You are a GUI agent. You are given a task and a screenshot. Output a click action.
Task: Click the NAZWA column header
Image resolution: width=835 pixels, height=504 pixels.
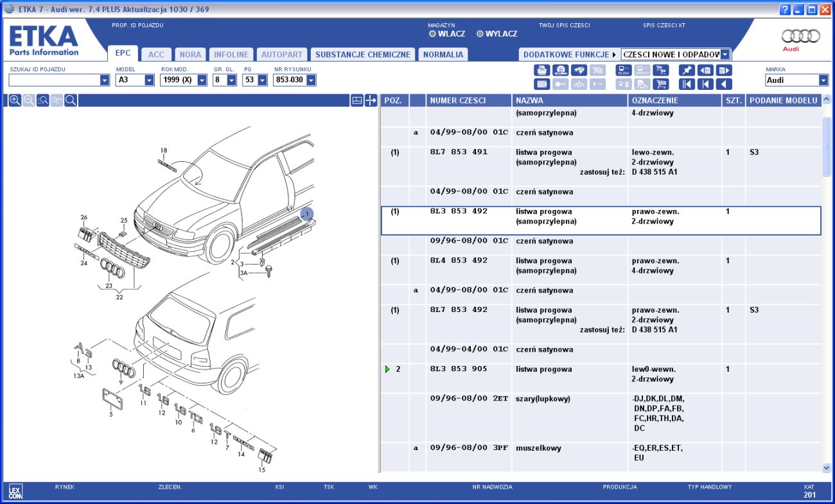[570, 100]
